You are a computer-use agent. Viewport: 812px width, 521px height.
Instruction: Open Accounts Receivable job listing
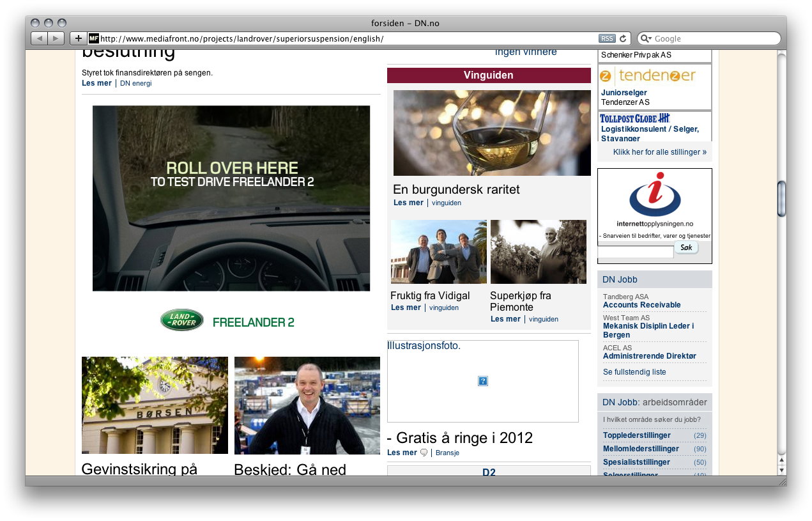click(642, 305)
